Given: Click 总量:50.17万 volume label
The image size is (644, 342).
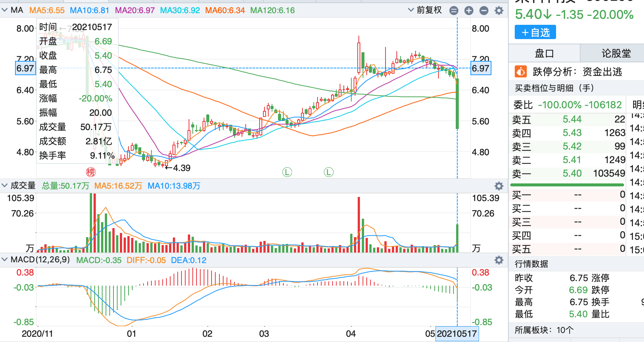Looking at the screenshot, I should click(65, 186).
